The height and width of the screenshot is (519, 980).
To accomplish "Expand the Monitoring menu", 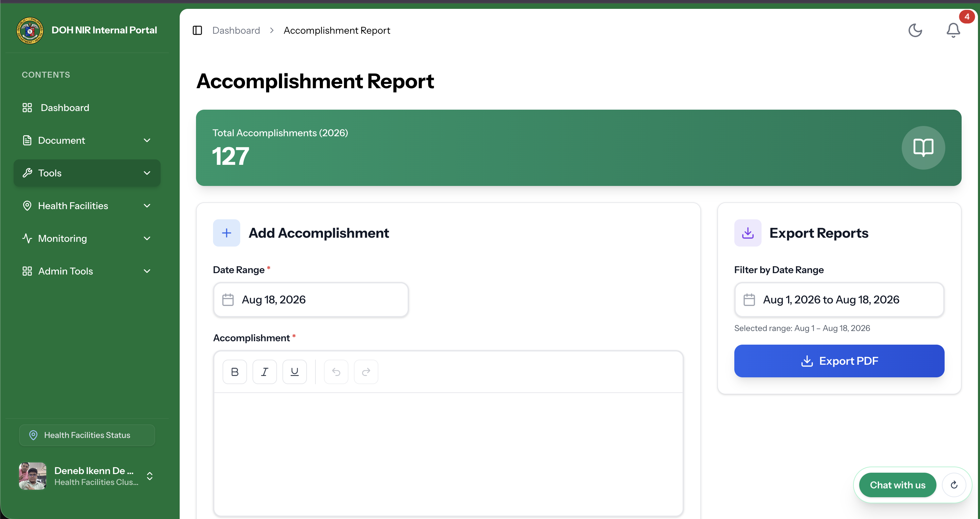I will pos(87,239).
